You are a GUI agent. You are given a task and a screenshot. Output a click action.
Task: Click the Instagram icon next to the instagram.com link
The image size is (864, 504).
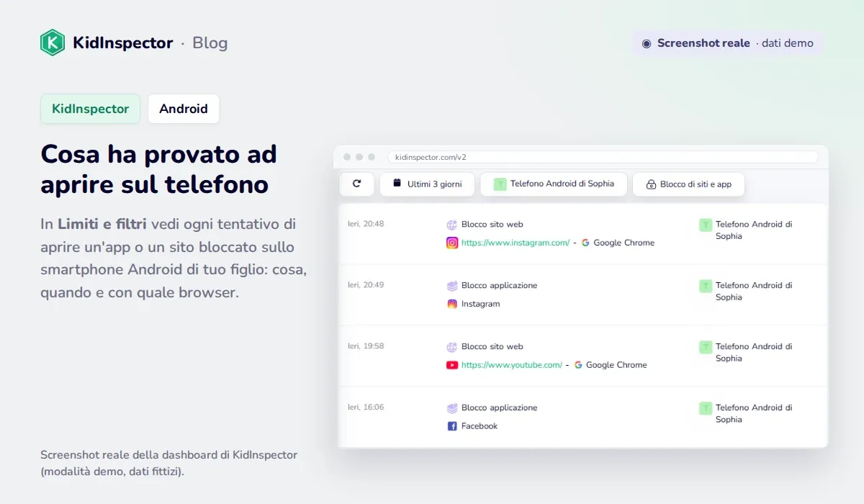pyautogui.click(x=452, y=243)
